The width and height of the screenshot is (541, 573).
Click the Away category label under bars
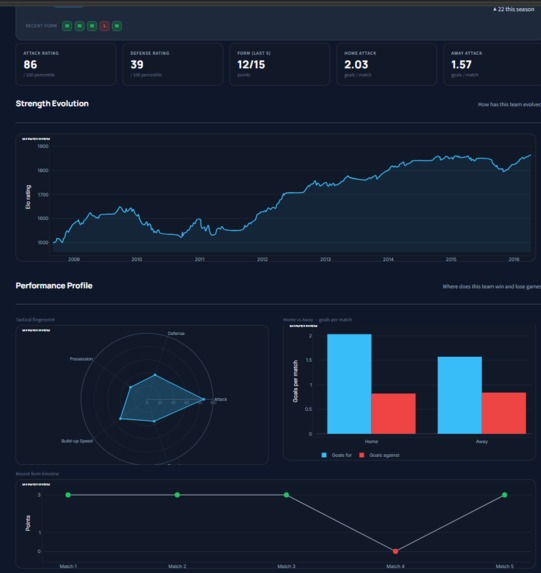[482, 441]
